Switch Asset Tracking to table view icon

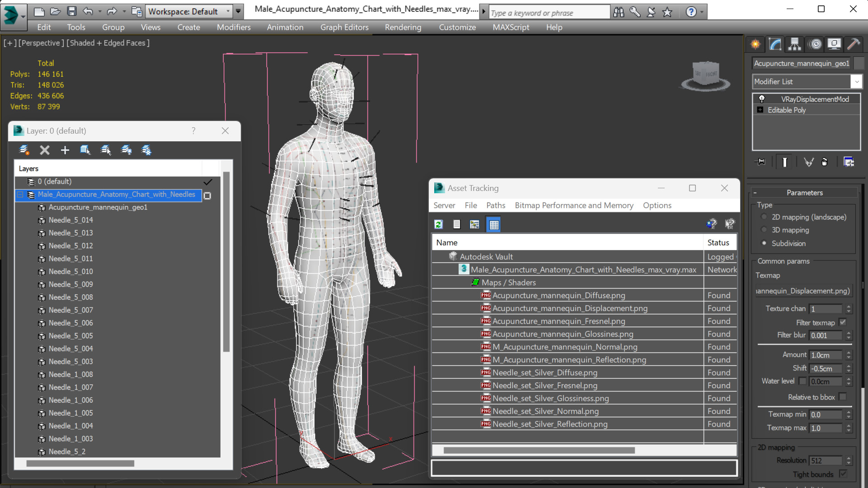[493, 224]
